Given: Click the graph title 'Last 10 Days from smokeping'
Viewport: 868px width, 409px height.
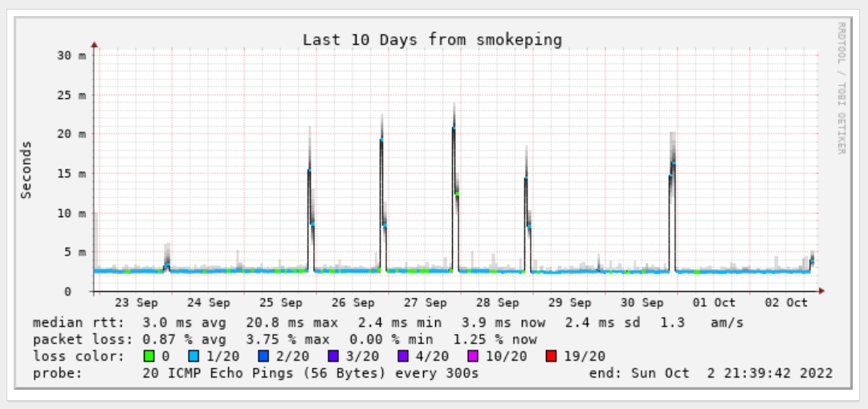Looking at the screenshot, I should (x=432, y=40).
